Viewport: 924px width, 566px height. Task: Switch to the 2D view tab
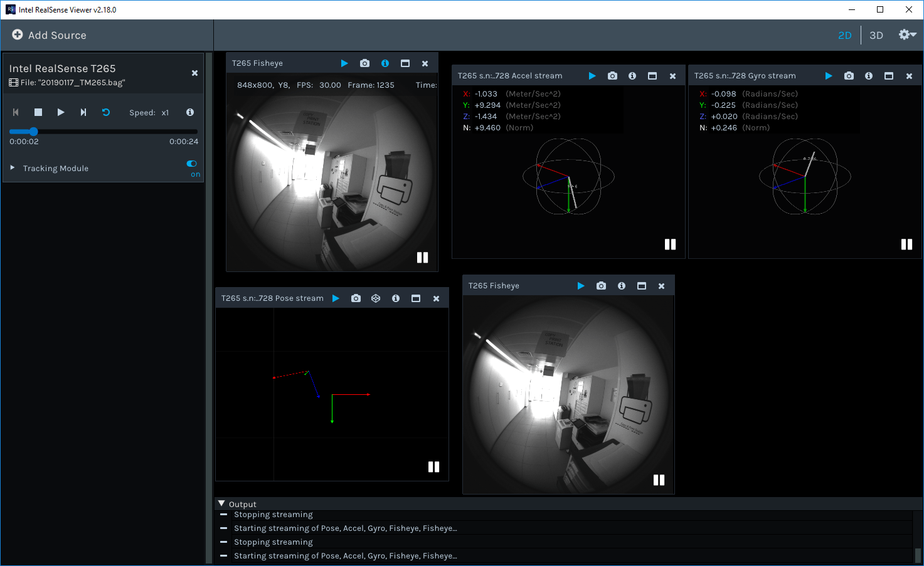(x=845, y=35)
